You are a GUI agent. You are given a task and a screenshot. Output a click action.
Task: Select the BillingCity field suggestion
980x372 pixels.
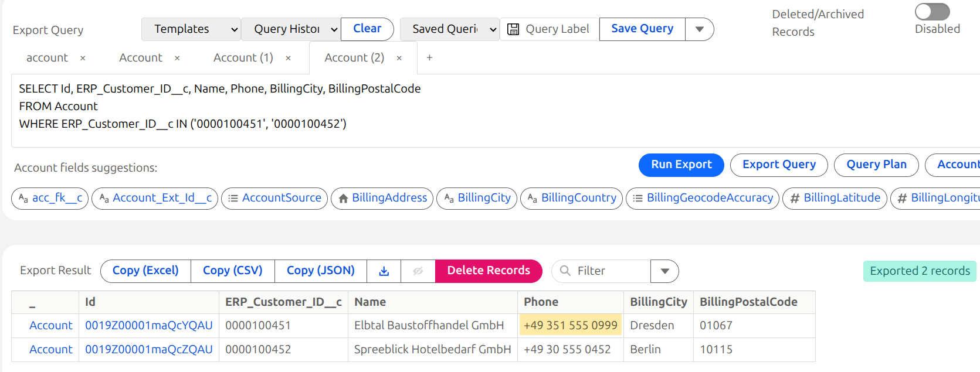click(477, 198)
